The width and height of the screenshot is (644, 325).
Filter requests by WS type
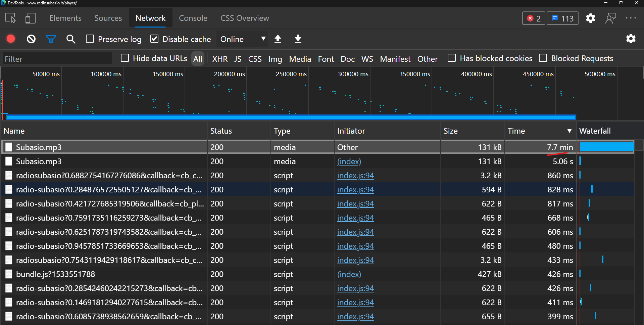367,59
